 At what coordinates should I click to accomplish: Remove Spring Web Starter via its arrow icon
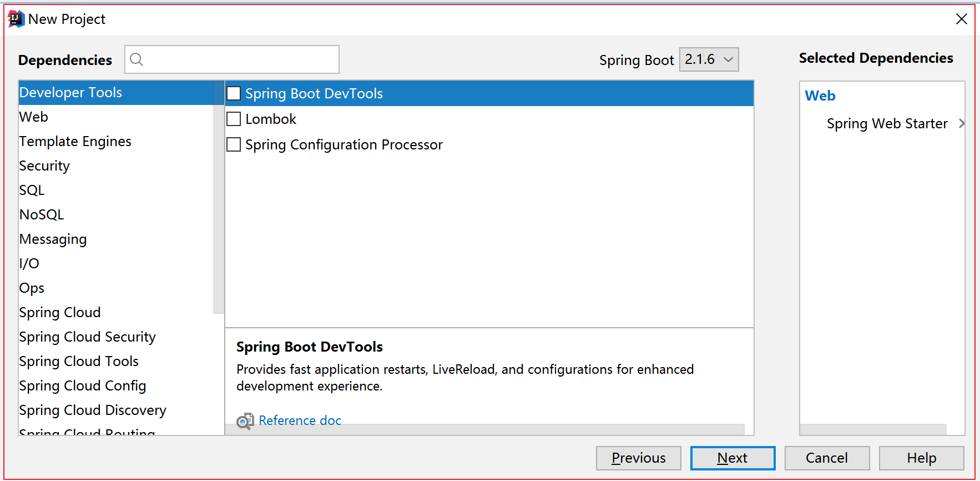coord(962,123)
